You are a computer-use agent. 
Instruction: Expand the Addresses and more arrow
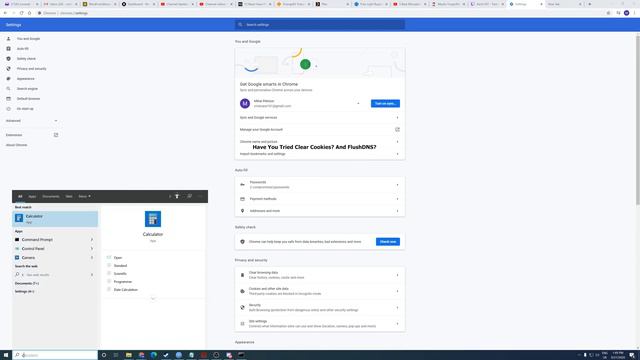pyautogui.click(x=398, y=211)
